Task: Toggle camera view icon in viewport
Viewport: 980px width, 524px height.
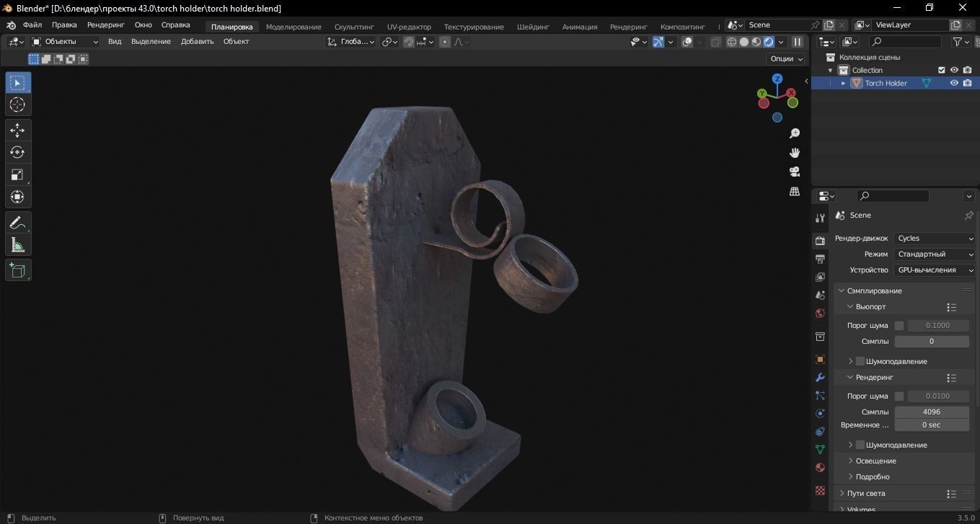Action: pos(795,172)
